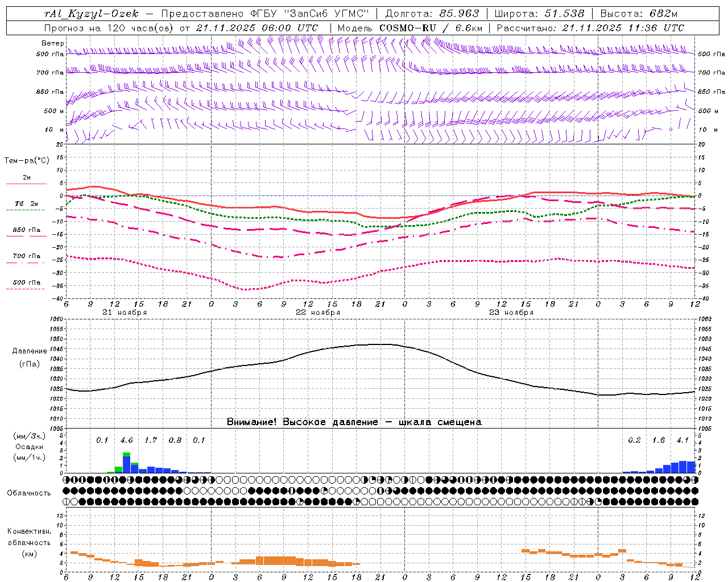Click the Тем-ра(°C) axis title
Image resolution: width=728 pixels, height=582 pixels.
27,161
